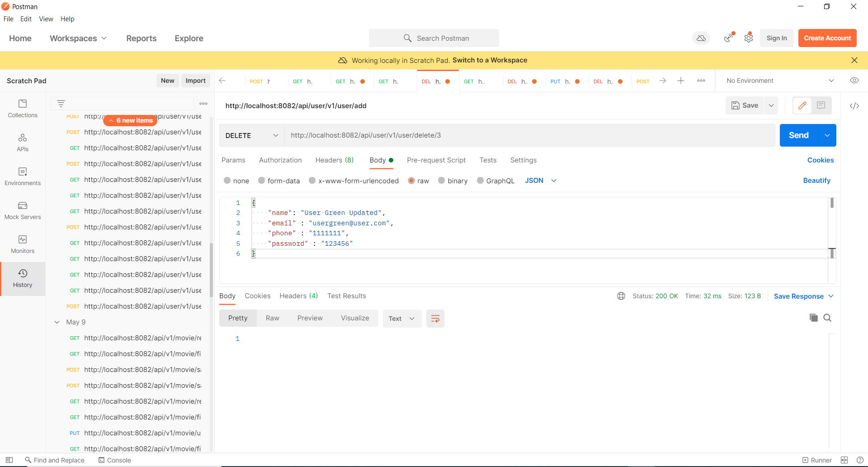The height and width of the screenshot is (467, 868).
Task: Open the Console in status bar
Action: point(115,460)
